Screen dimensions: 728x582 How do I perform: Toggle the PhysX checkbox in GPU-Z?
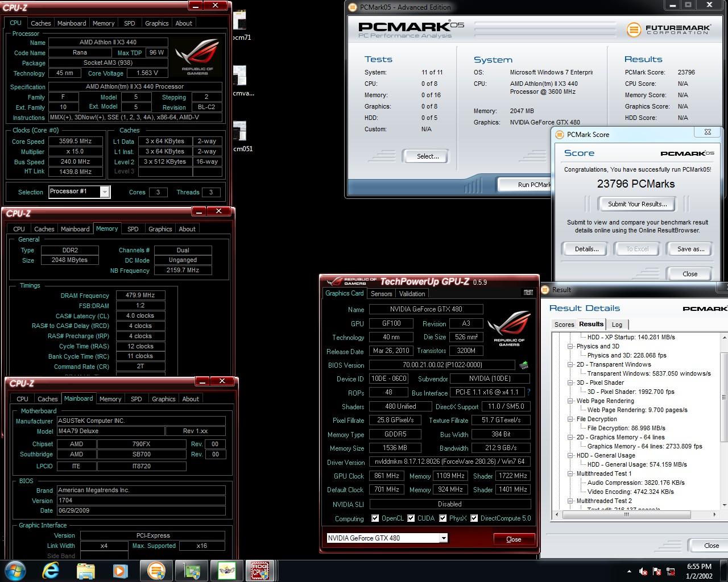[x=443, y=518]
